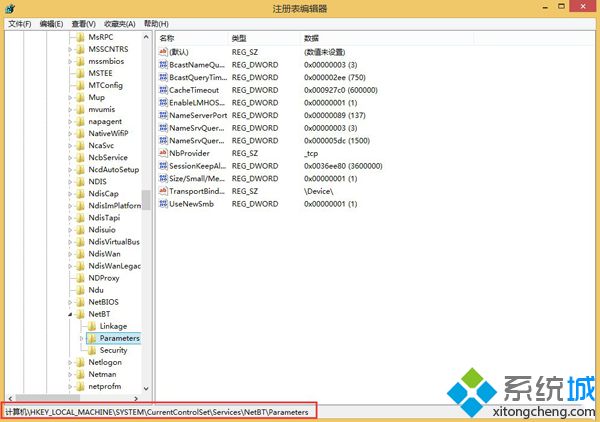
Task: Click the folder icon of MSTEE key
Action: [x=80, y=73]
